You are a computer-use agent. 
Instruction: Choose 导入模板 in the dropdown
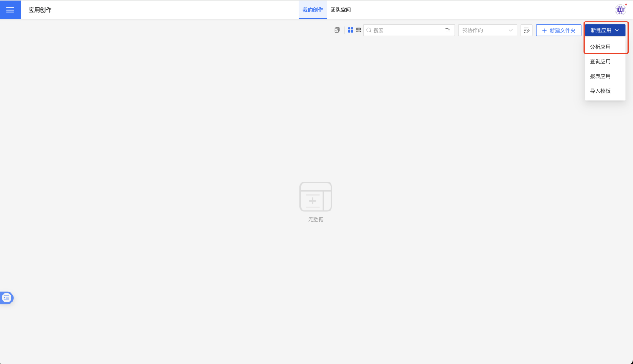[x=600, y=91]
